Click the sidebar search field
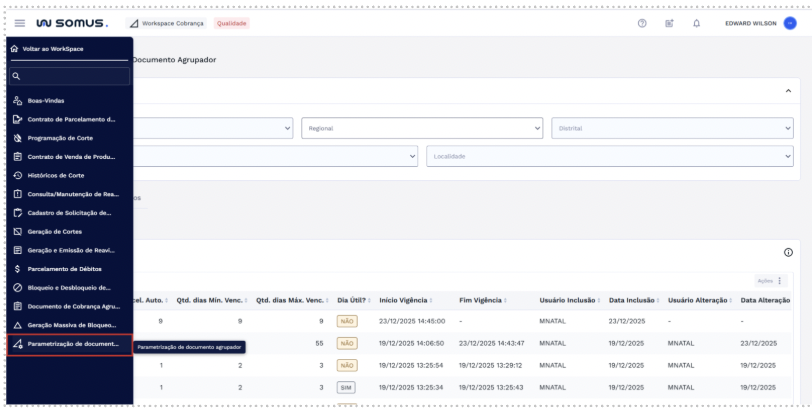Screen dimensions: 812x410 click(72, 76)
